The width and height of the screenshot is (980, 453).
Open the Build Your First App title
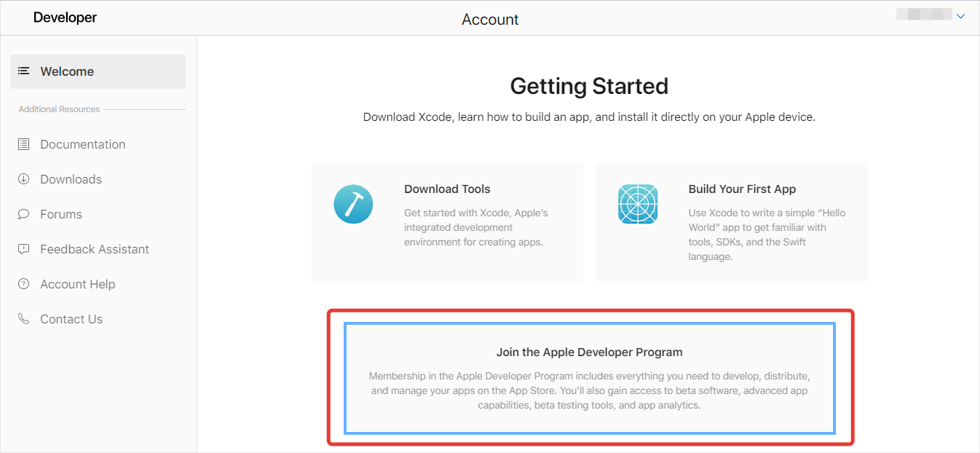(742, 189)
